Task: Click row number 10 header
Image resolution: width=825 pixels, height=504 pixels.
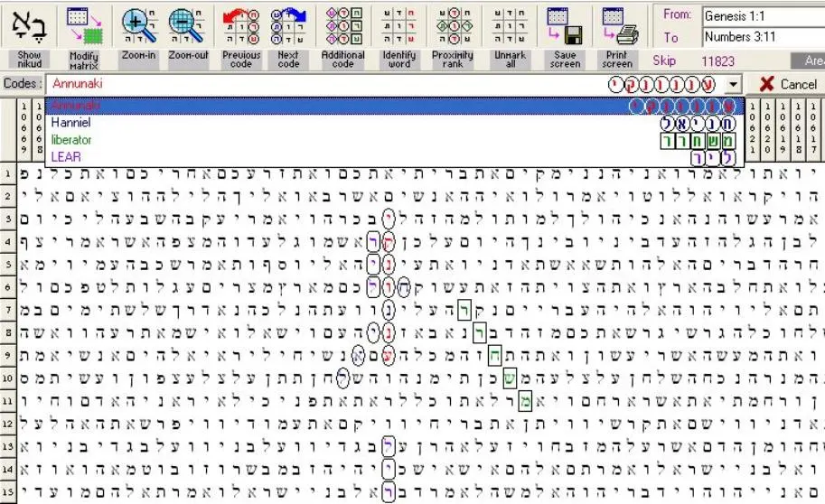Action: pyautogui.click(x=8, y=378)
